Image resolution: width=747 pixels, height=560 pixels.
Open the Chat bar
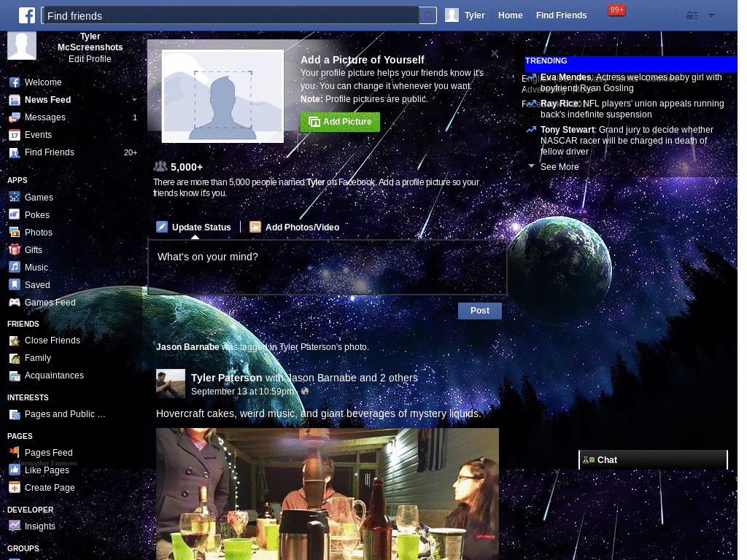653,460
